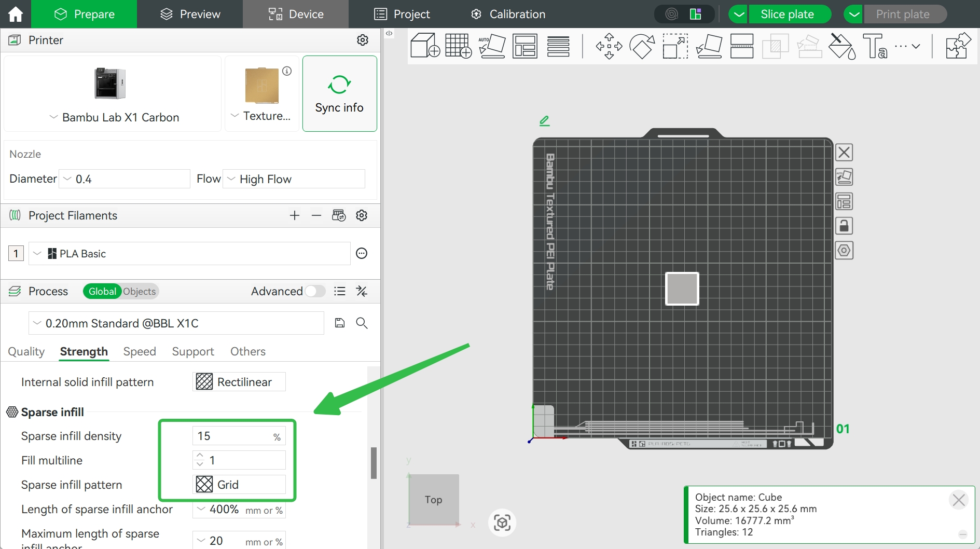
Task: Open the Slice plate dropdown arrow
Action: 739,14
